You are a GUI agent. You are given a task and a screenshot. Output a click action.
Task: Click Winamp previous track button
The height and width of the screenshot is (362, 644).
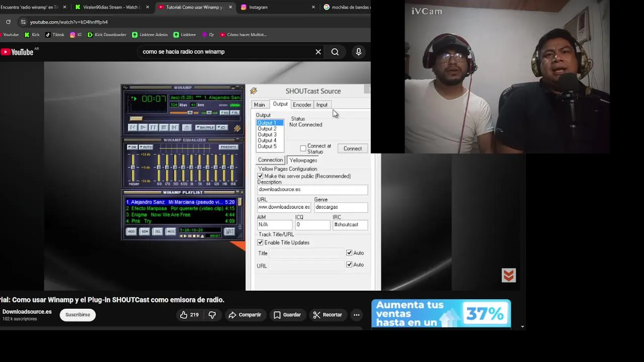[133, 127]
